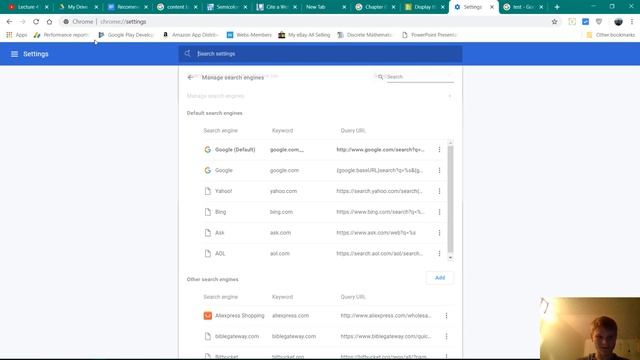Reload the current page

coord(36,22)
